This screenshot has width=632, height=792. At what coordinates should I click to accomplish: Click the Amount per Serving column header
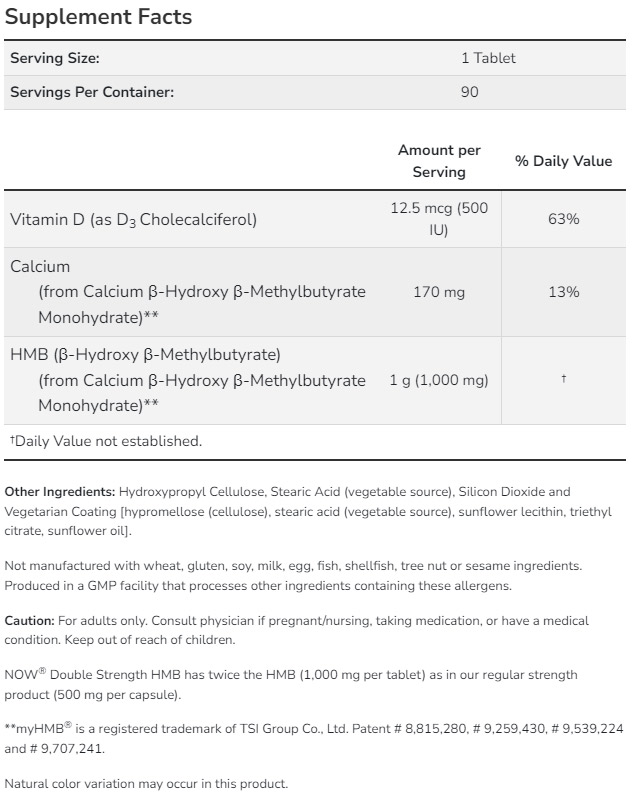(x=439, y=161)
